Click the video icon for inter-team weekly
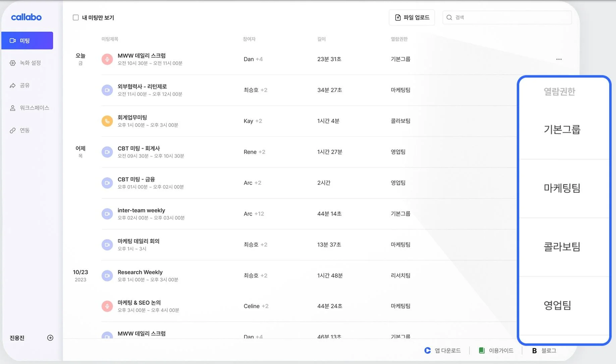Image resolution: width=616 pixels, height=364 pixels. [x=107, y=214]
